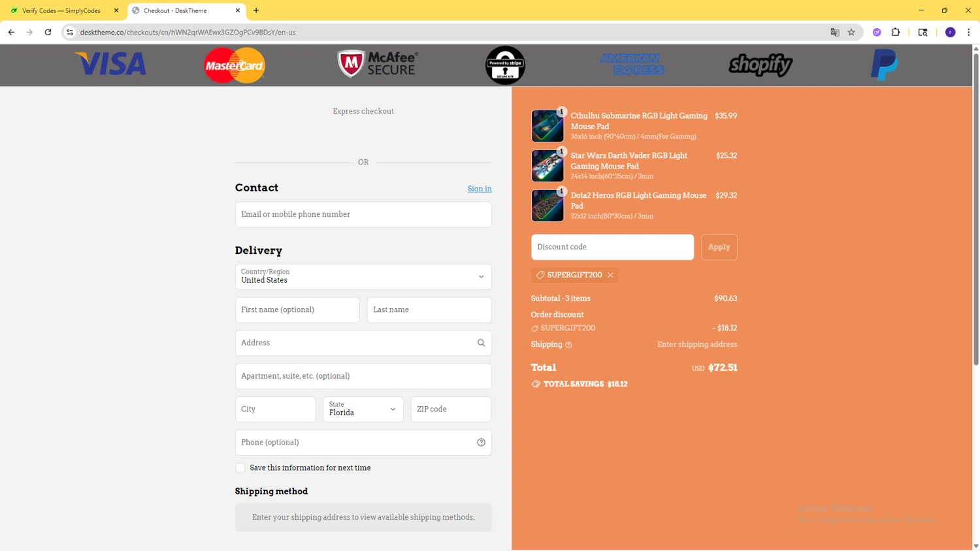
Task: Click the McAfee Secure badge
Action: coord(378,64)
